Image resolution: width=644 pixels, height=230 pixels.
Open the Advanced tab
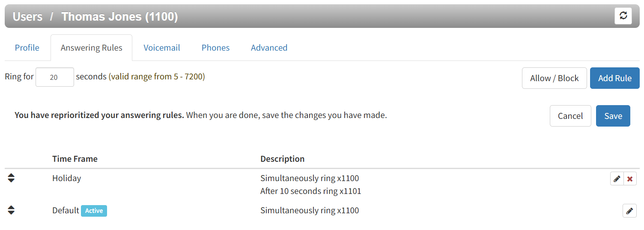pyautogui.click(x=269, y=48)
